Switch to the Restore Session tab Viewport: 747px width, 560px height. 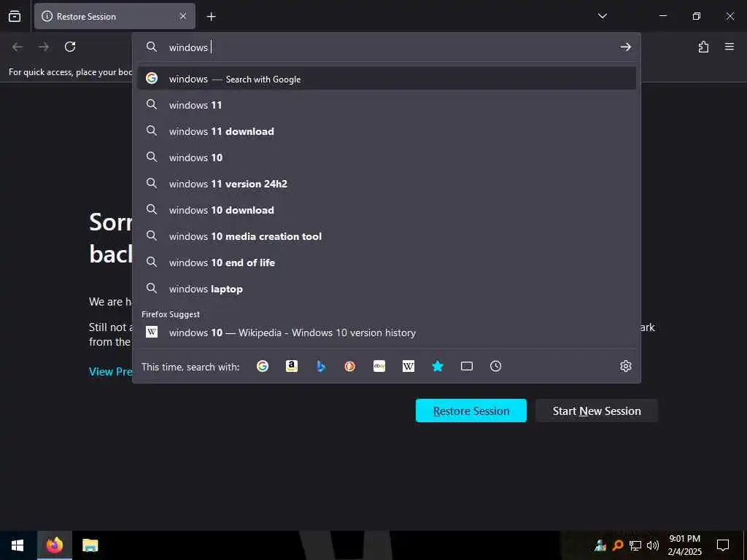[x=115, y=16]
